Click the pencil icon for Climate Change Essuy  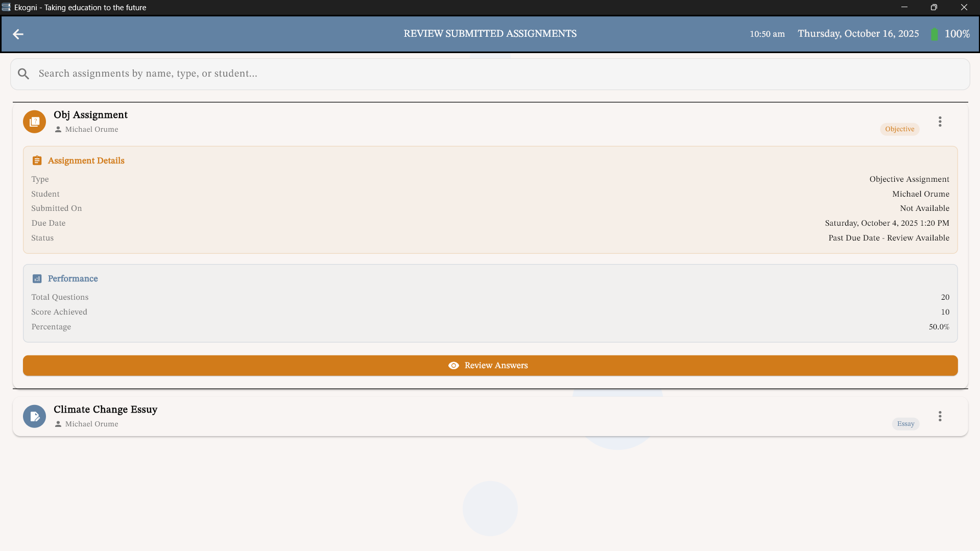[34, 416]
